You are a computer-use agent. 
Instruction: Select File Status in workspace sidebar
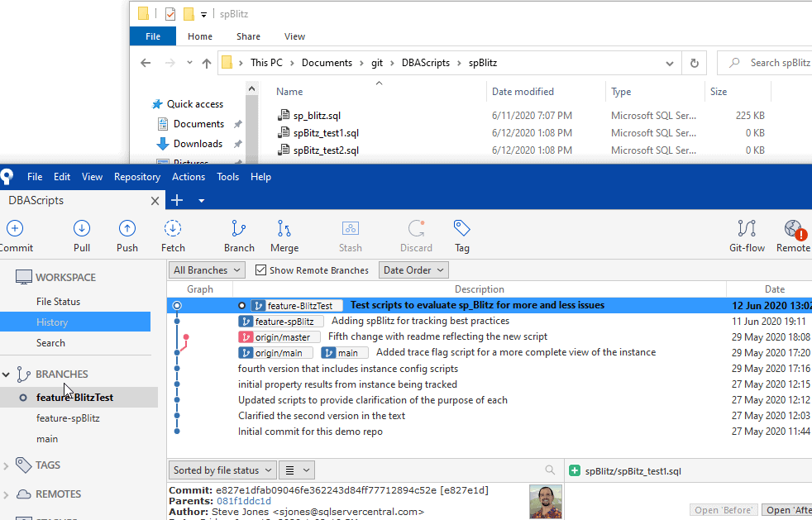[58, 302]
